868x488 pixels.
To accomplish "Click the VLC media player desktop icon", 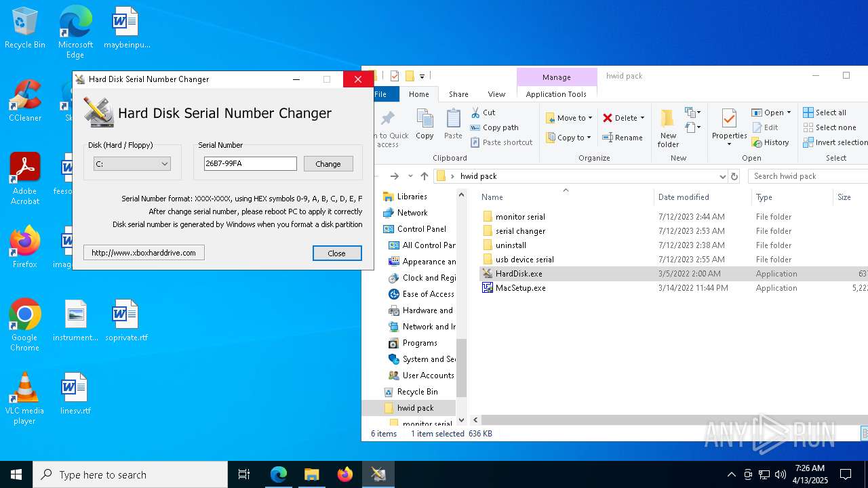I will (x=24, y=399).
